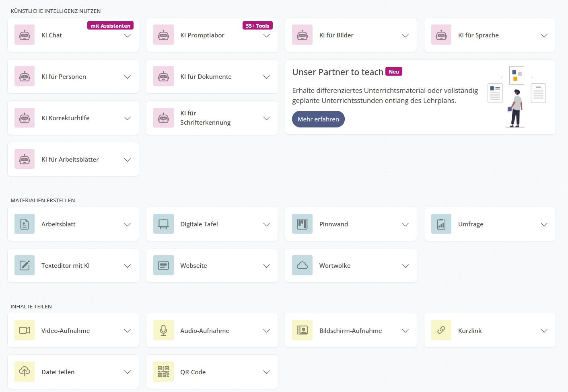Click the Video-Aufnahme camera icon

point(25,330)
